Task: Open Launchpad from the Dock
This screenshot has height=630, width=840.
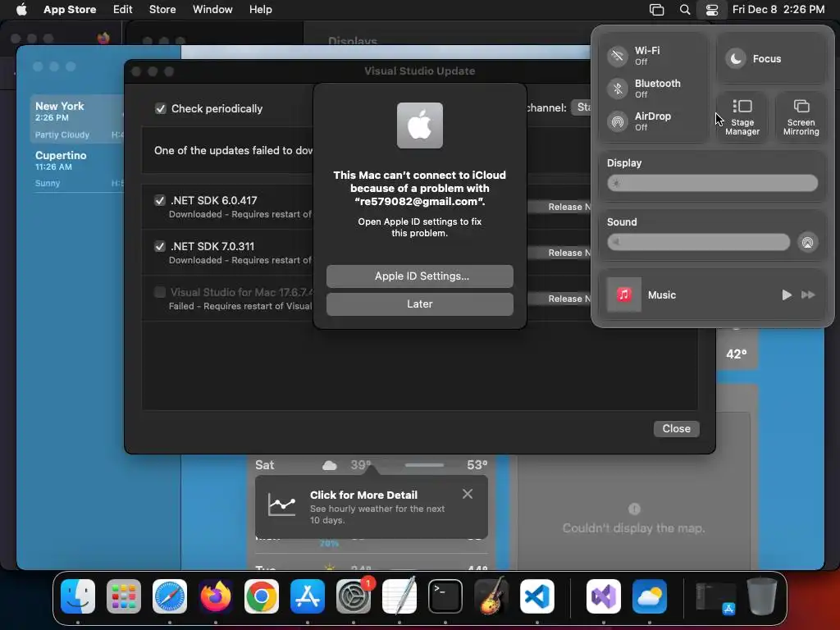Action: [124, 596]
